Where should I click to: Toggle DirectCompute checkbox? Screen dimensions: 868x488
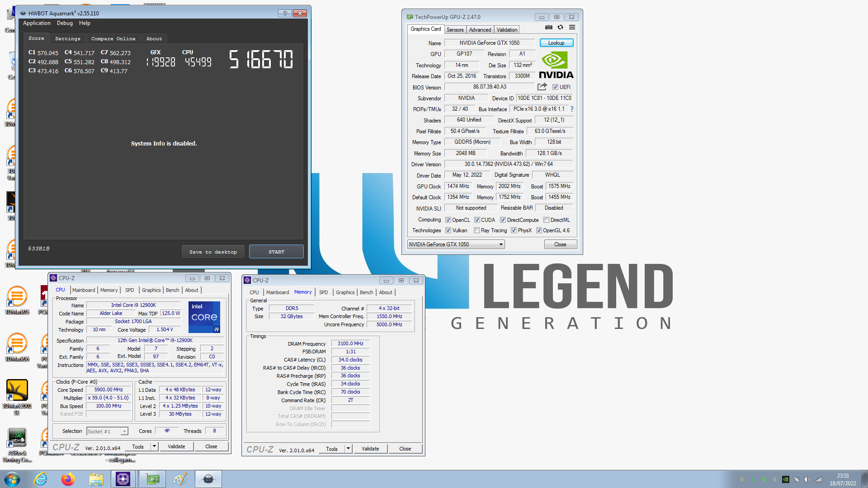tap(503, 220)
